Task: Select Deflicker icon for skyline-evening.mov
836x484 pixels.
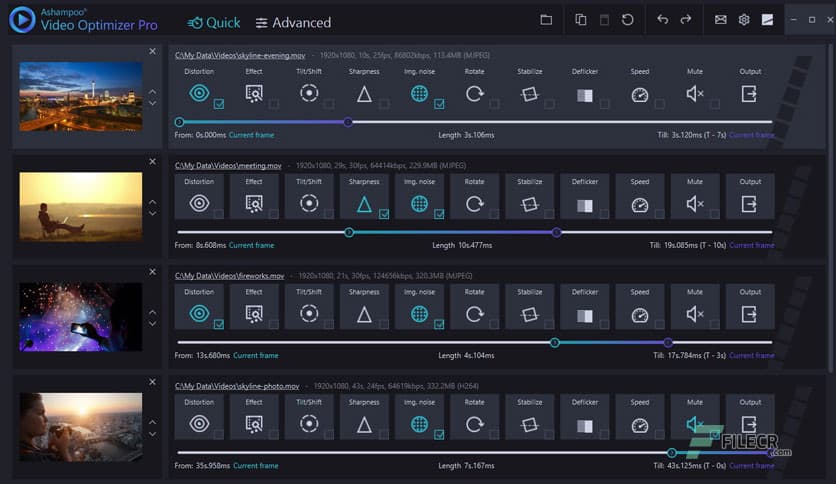Action: click(x=585, y=95)
